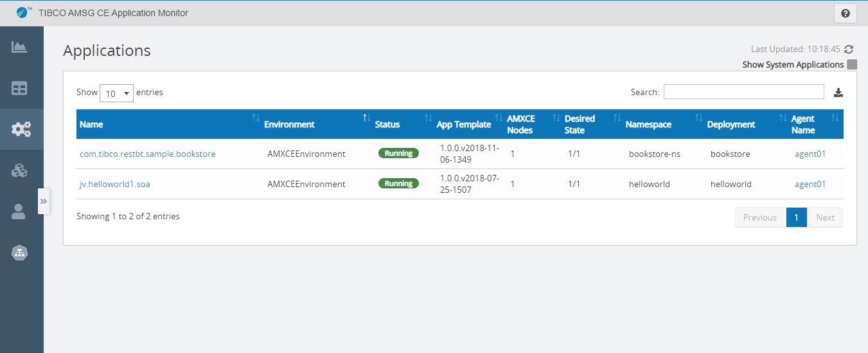The image size is (868, 353).
Task: Open the entries per page dropdown
Action: [x=116, y=93]
